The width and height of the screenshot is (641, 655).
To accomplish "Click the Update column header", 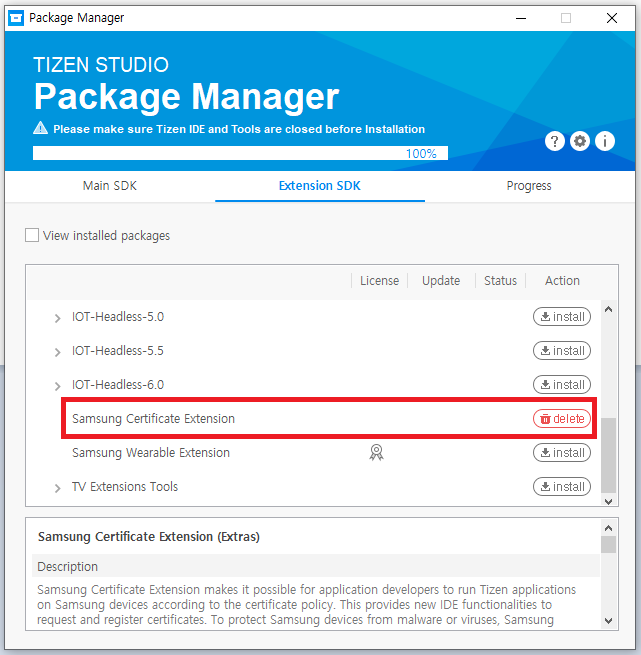I will pyautogui.click(x=441, y=280).
